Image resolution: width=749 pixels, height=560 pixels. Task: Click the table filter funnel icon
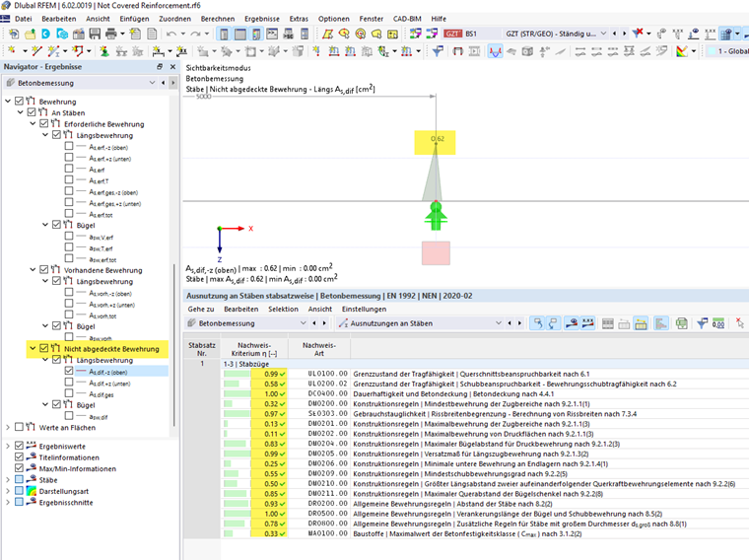click(x=702, y=323)
